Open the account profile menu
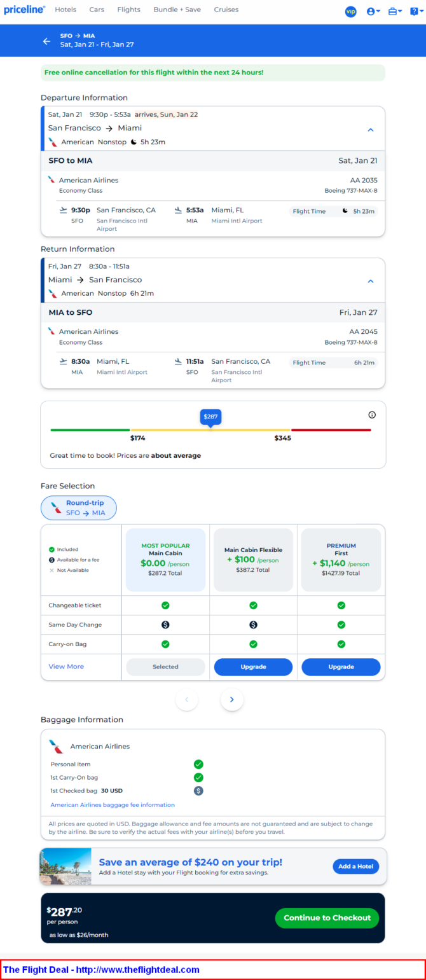426x980 pixels. click(373, 11)
